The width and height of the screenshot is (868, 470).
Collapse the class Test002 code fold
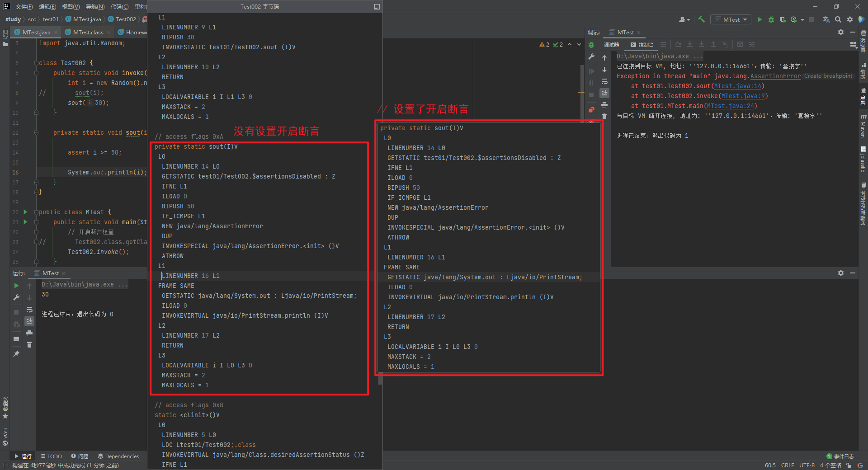tap(36, 63)
